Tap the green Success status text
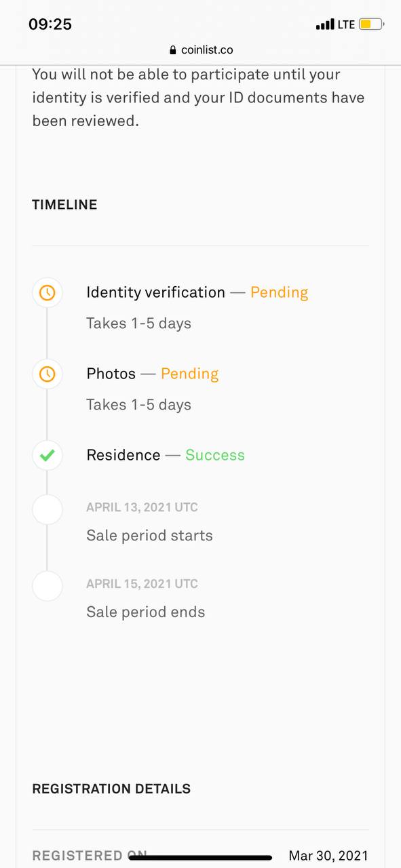 pos(215,455)
